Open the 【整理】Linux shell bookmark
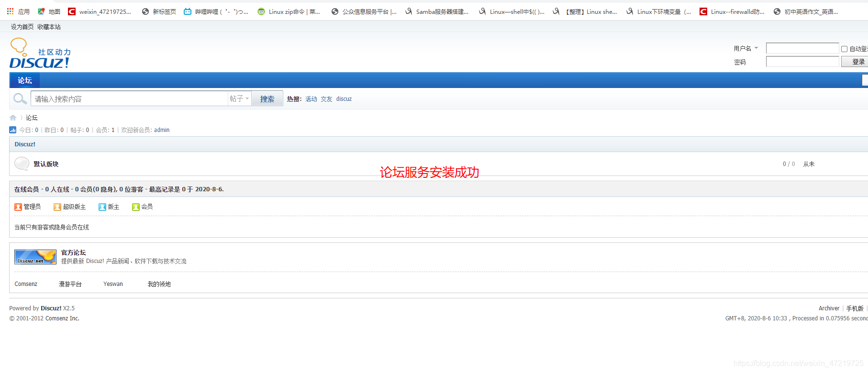The width and height of the screenshot is (868, 372). (x=585, y=11)
